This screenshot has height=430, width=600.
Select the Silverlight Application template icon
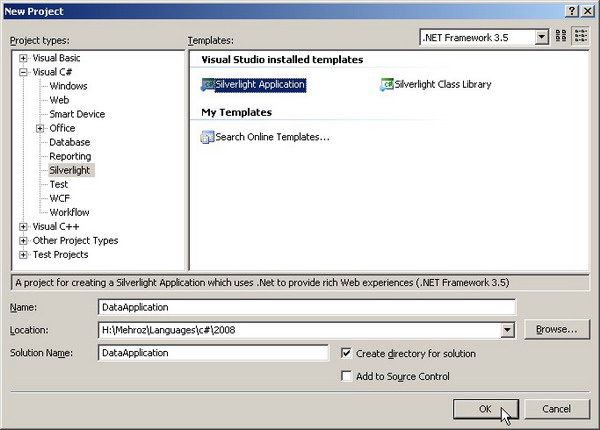coord(208,85)
